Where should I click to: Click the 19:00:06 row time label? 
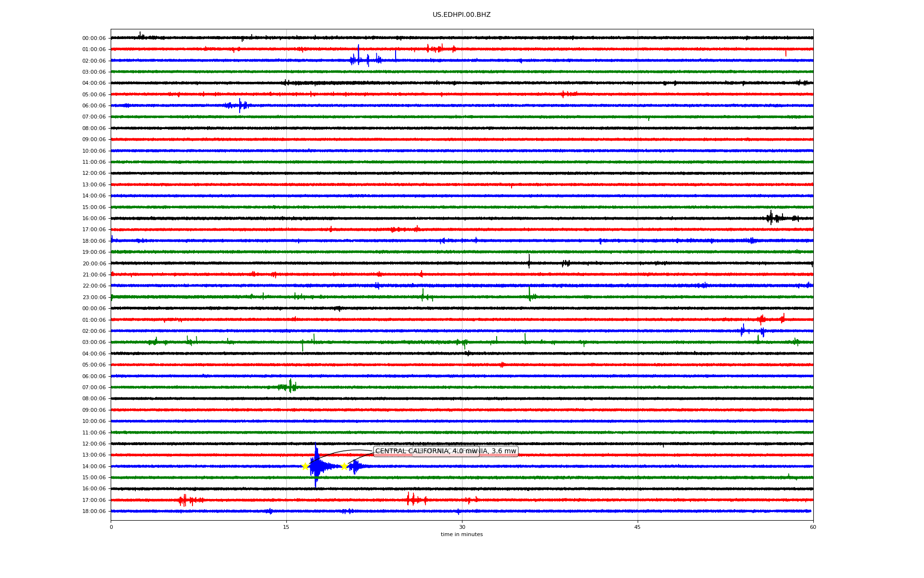[x=94, y=252]
